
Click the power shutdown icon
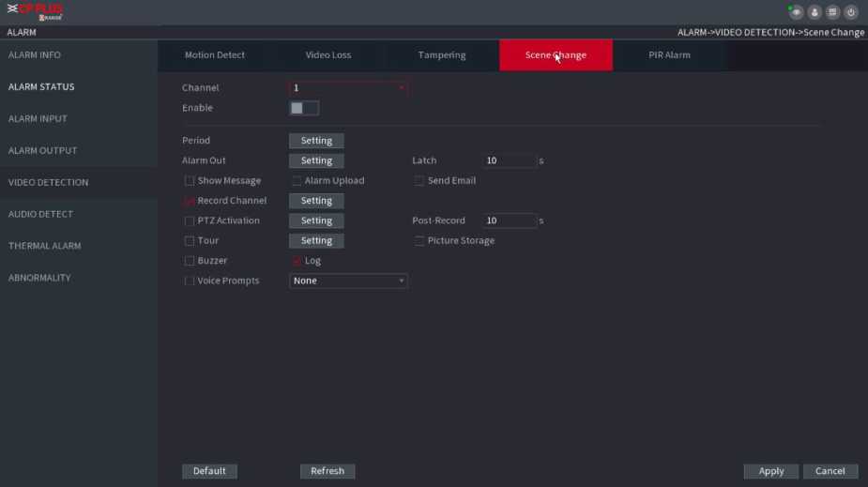click(851, 12)
